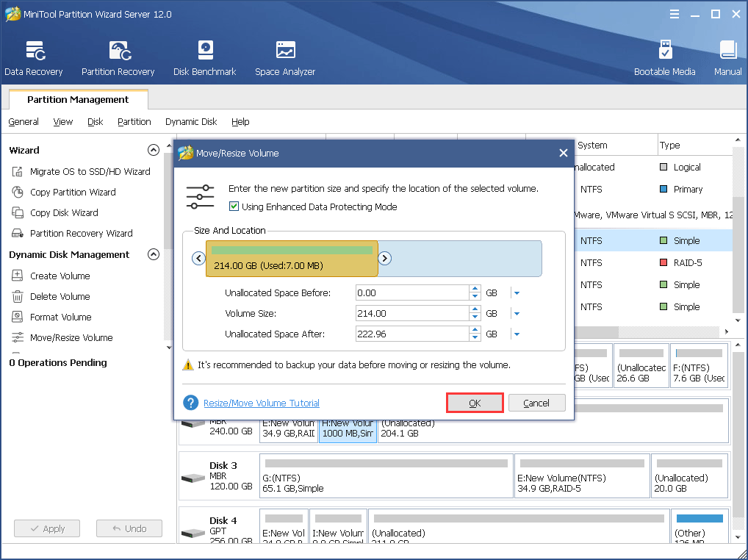Open the unit dropdown for Volume Size
The width and height of the screenshot is (748, 560).
pyautogui.click(x=517, y=313)
